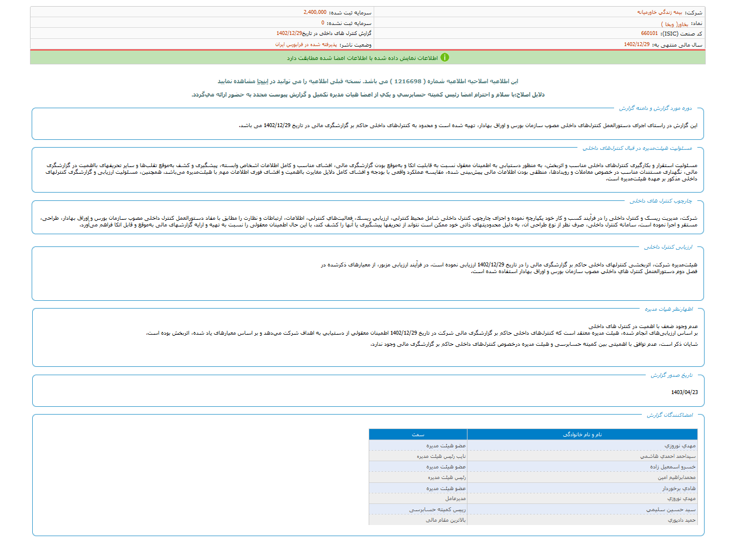Select the ISIC code value 660101

[x=649, y=34]
